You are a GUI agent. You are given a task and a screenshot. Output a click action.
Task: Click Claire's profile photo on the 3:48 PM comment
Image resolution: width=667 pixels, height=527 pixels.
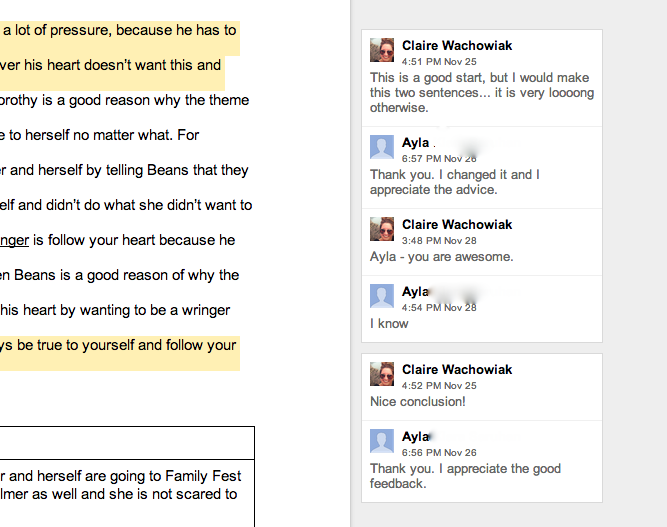[382, 230]
